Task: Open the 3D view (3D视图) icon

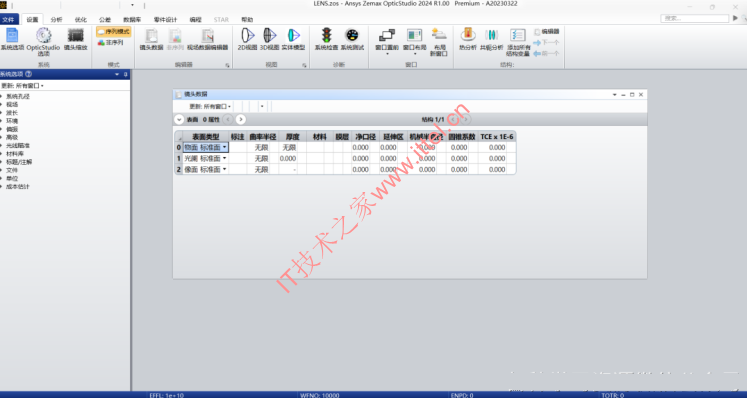Action: [x=270, y=36]
